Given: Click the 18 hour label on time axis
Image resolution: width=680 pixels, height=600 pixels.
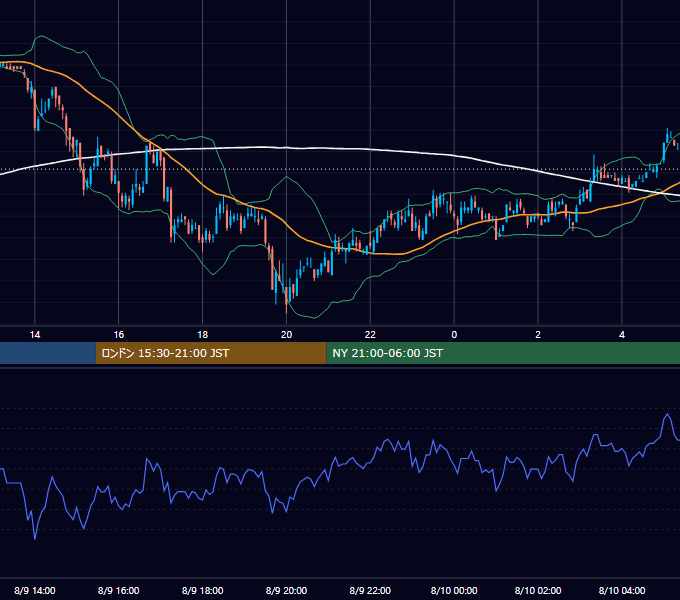Looking at the screenshot, I should (203, 335).
